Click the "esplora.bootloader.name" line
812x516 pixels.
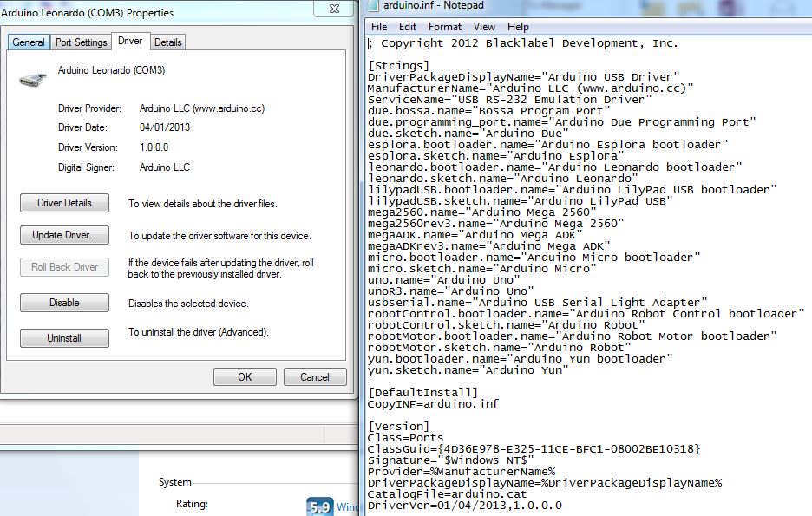[x=548, y=145]
